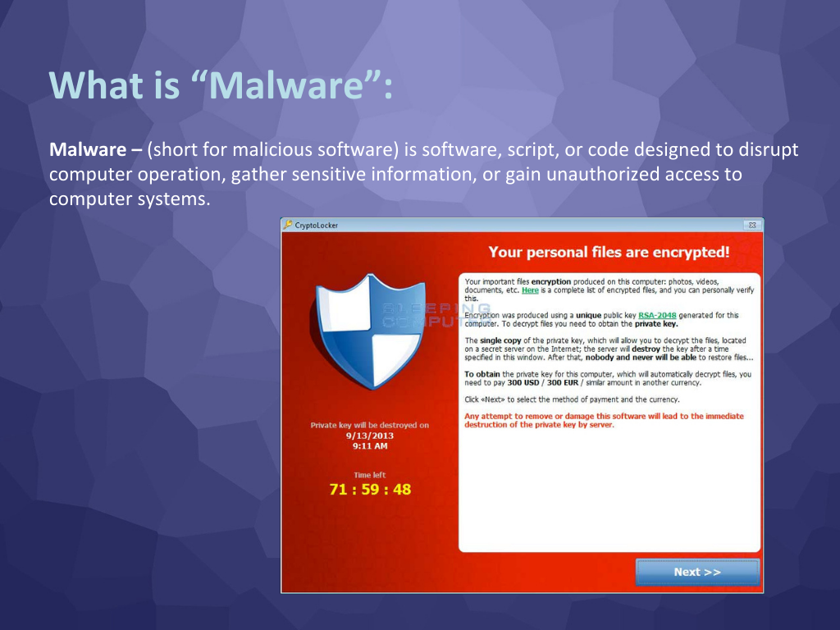
Task: Click the CryptoLocker window title text
Action: pos(316,225)
